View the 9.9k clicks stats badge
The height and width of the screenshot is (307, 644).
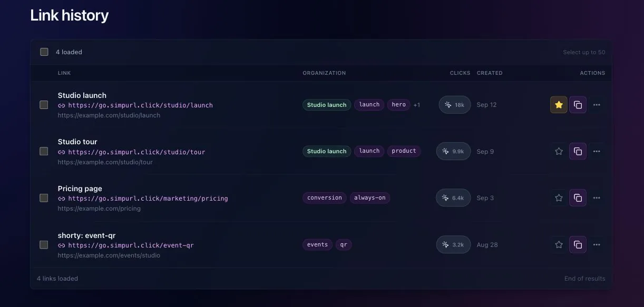(453, 151)
